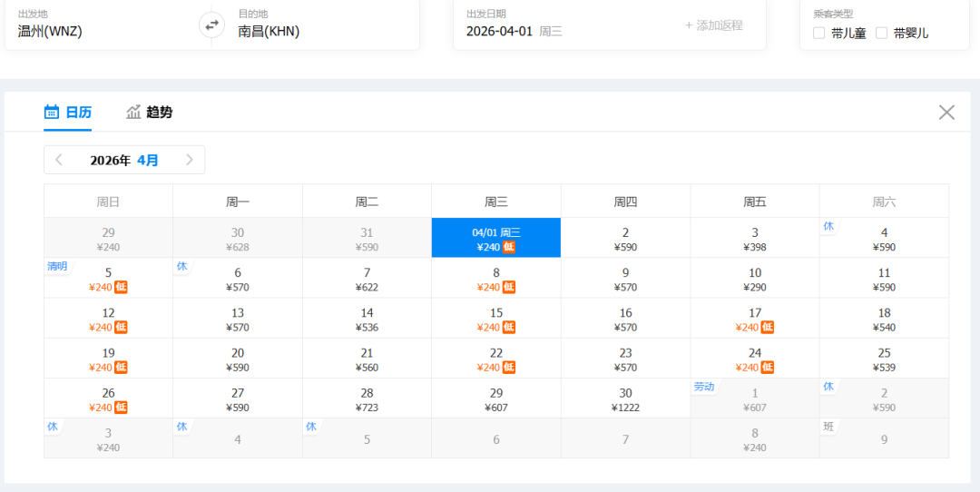Go to previous month arrow
Viewport: 980px width, 492px height.
coord(59,160)
